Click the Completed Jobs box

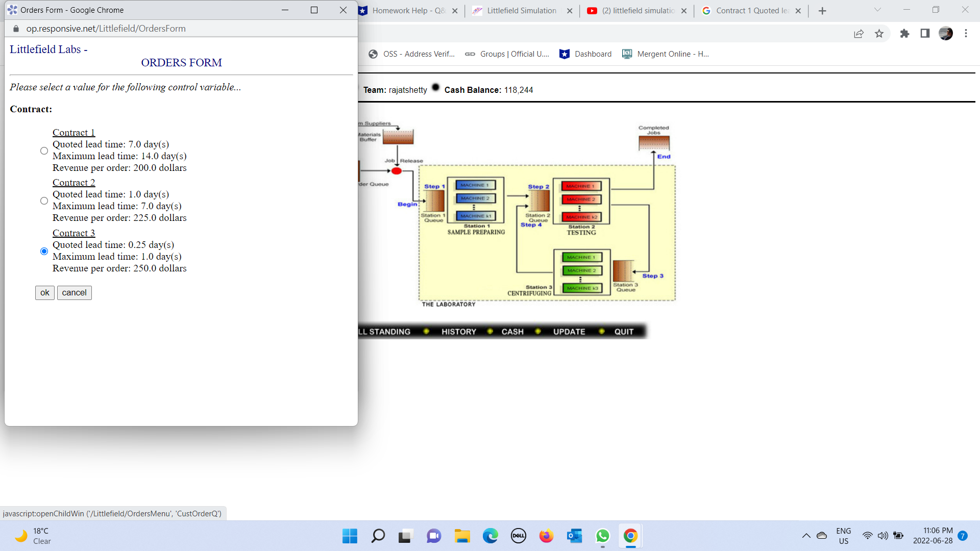[x=654, y=143]
